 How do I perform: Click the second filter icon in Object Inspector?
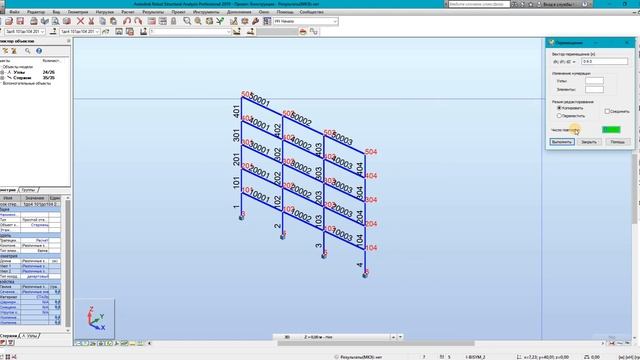point(14,51)
